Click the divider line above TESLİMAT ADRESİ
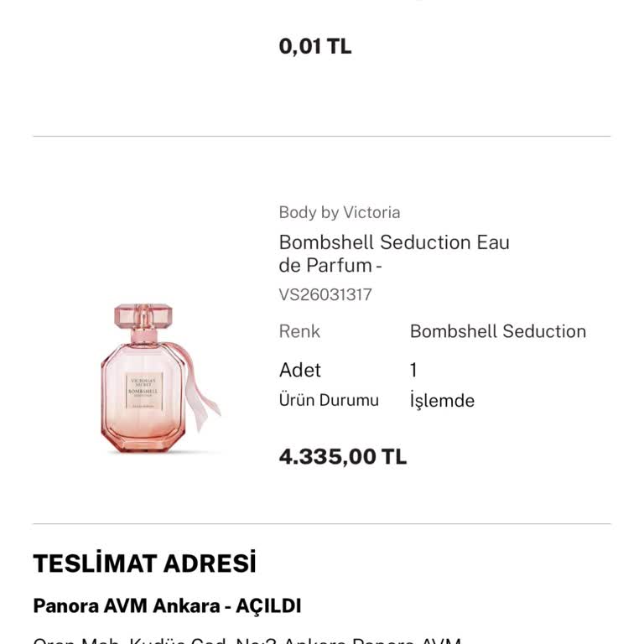Image resolution: width=644 pixels, height=644 pixels. pyautogui.click(x=322, y=524)
